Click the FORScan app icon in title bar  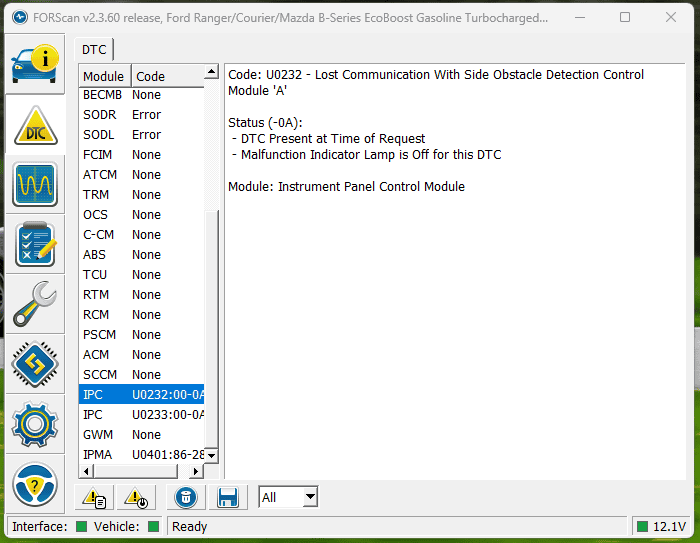coord(20,17)
